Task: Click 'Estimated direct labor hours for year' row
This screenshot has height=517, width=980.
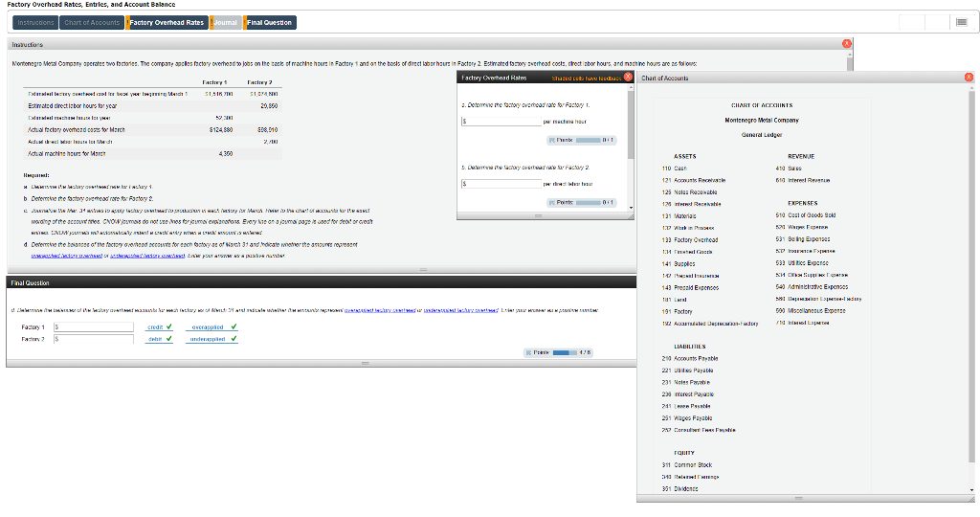Action: [152, 105]
